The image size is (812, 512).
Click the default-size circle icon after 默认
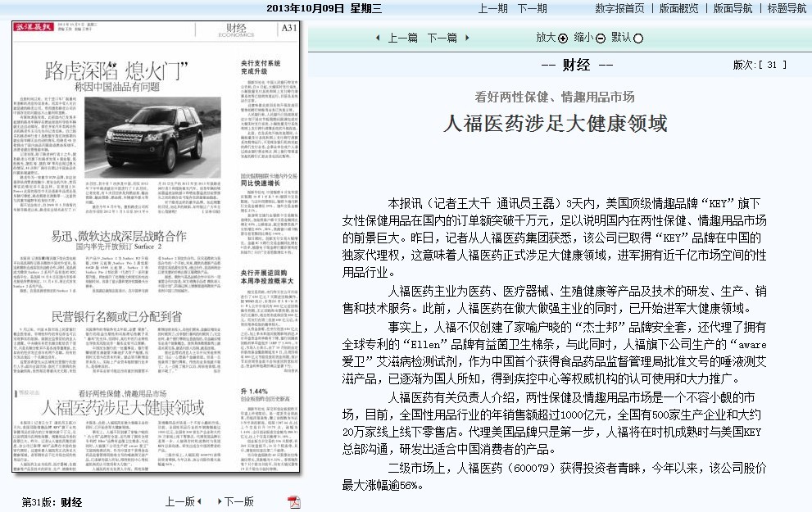click(x=638, y=39)
